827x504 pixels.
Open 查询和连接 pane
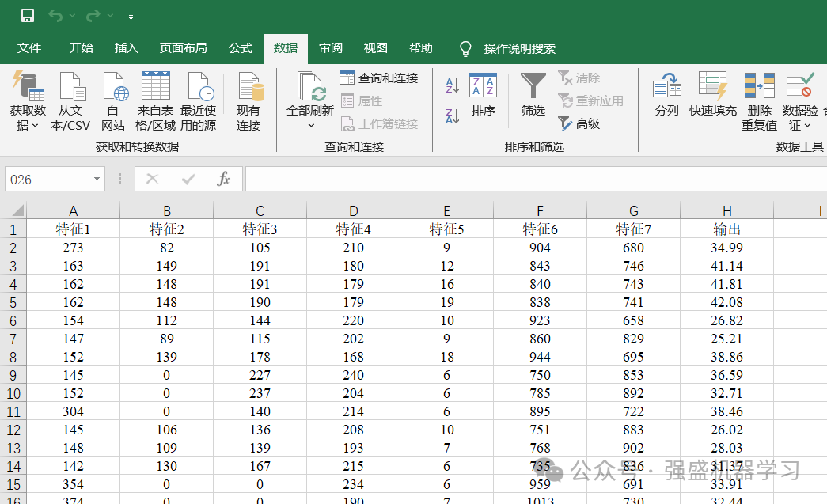379,78
